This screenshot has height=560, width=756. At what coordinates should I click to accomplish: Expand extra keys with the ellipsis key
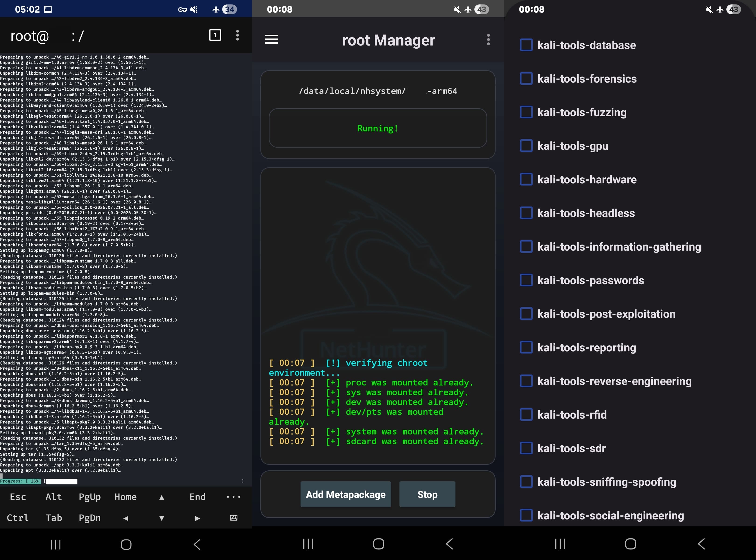point(233,497)
